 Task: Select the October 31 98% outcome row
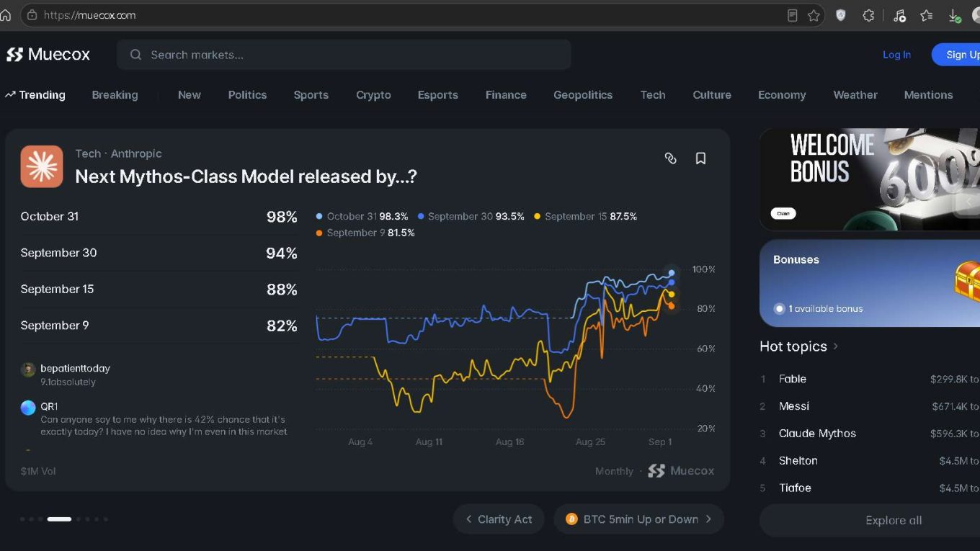(x=159, y=217)
